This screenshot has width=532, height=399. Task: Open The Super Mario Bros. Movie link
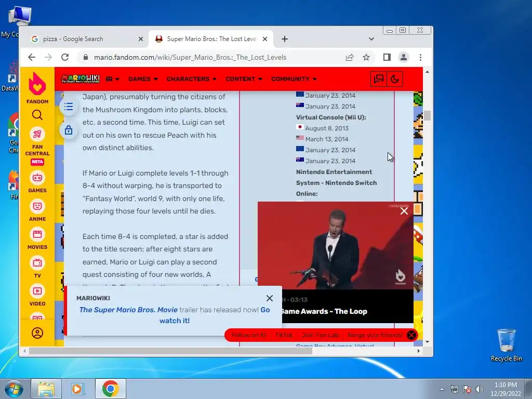tap(129, 310)
